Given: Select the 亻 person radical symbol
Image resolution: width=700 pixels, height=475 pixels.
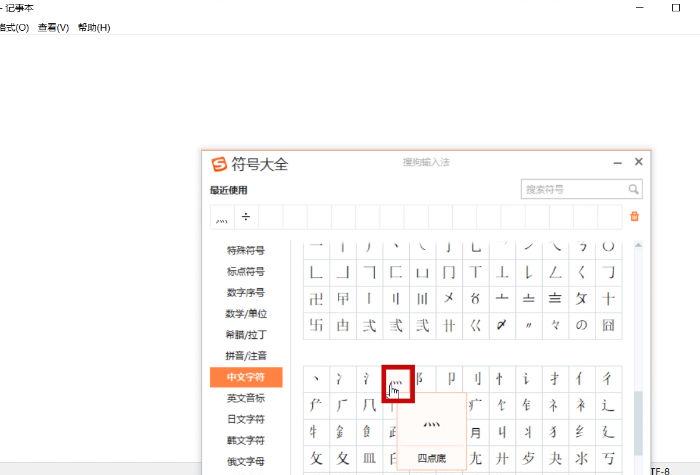Looking at the screenshot, I should click(581, 379).
